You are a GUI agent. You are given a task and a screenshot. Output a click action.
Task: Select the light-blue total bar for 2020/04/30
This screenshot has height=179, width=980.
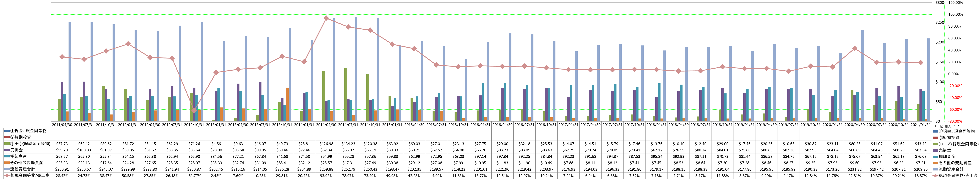(862, 76)
